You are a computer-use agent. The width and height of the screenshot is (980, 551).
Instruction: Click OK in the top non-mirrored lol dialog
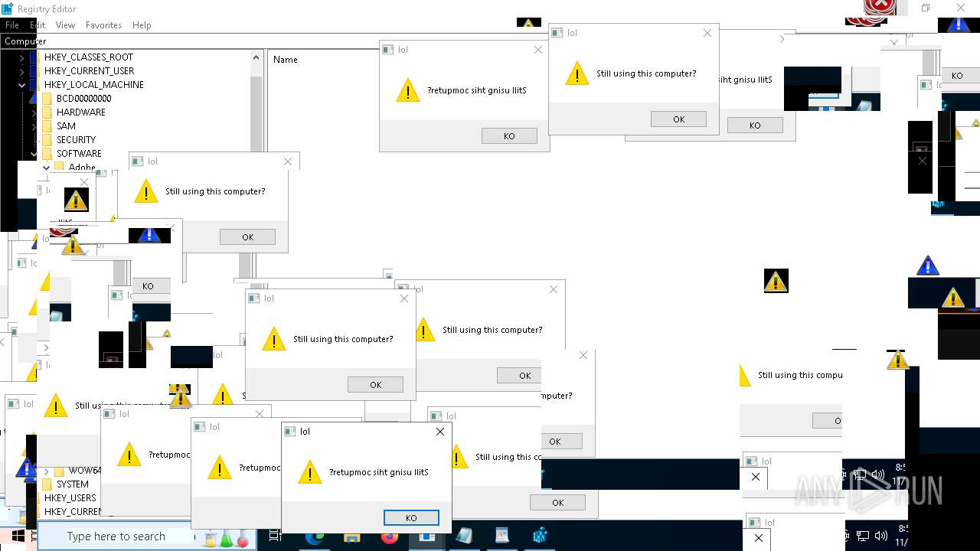[678, 119]
